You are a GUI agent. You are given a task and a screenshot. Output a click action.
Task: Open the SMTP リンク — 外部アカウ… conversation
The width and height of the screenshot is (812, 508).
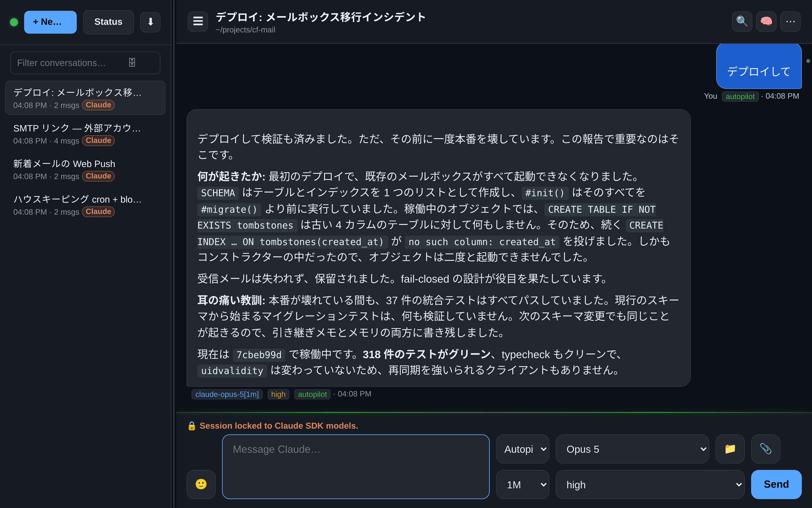click(x=85, y=134)
